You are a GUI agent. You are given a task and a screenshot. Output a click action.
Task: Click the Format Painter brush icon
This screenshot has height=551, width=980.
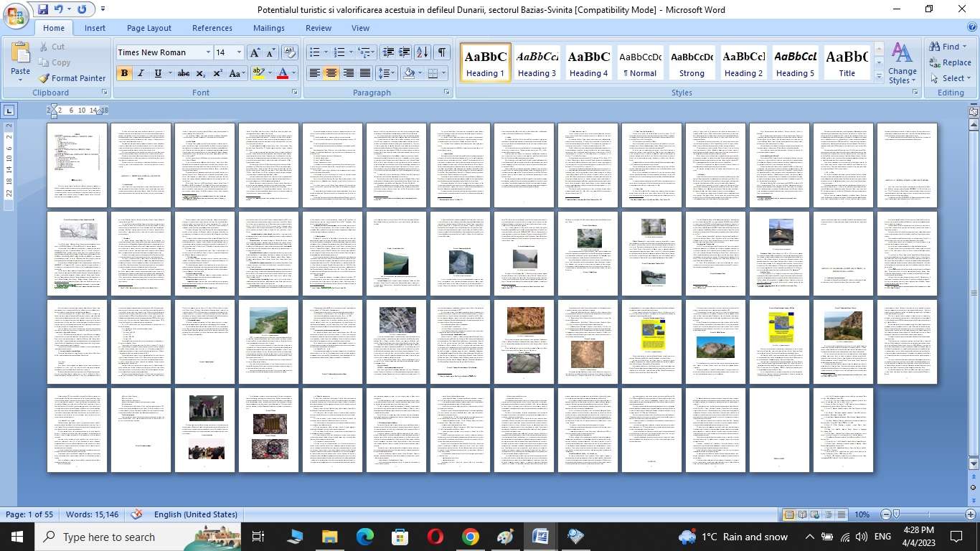click(x=44, y=78)
